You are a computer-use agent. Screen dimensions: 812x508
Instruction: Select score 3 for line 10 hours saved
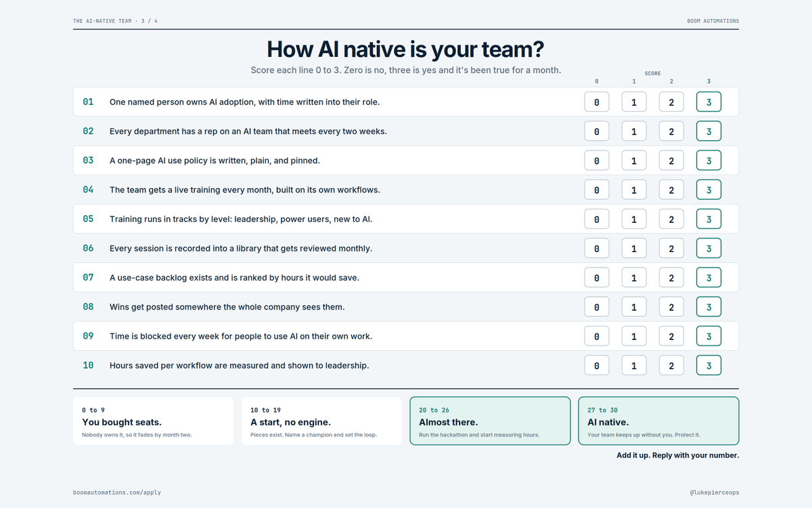708,366
